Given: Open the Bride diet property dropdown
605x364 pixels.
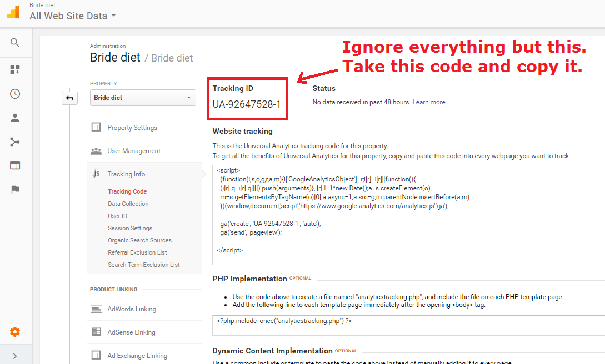Looking at the screenshot, I should [143, 98].
